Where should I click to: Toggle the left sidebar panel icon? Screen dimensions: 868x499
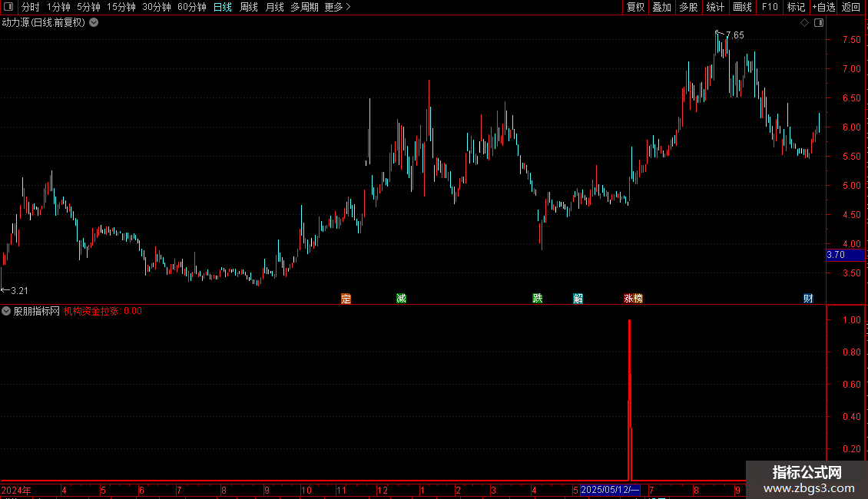click(8, 7)
